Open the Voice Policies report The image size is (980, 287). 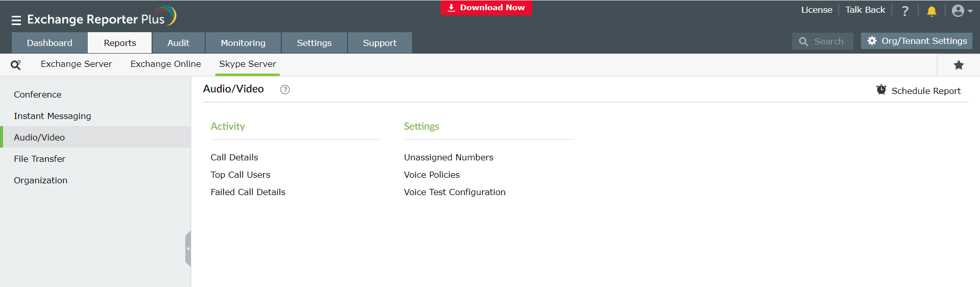[432, 175]
